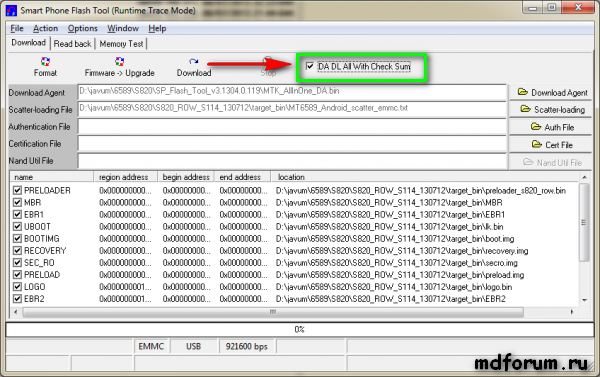Open the Options menu

82,28
